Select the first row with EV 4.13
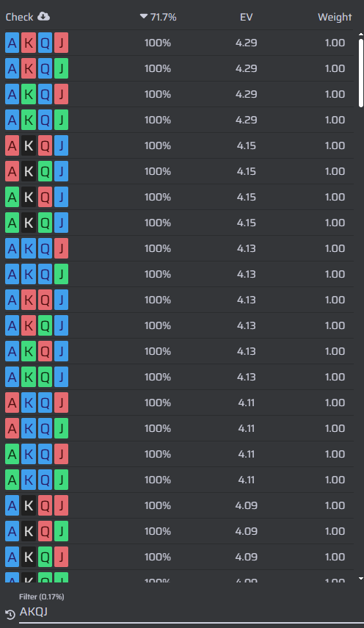 point(179,248)
